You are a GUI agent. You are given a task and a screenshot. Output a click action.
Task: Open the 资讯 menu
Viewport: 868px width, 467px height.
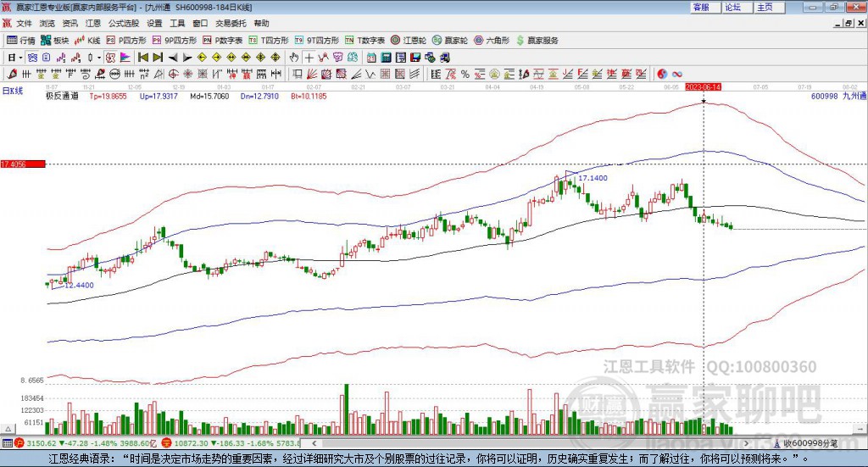(x=70, y=23)
